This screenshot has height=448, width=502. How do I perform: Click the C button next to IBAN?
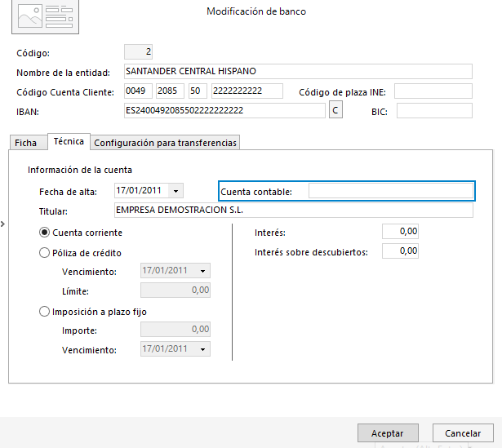point(335,110)
